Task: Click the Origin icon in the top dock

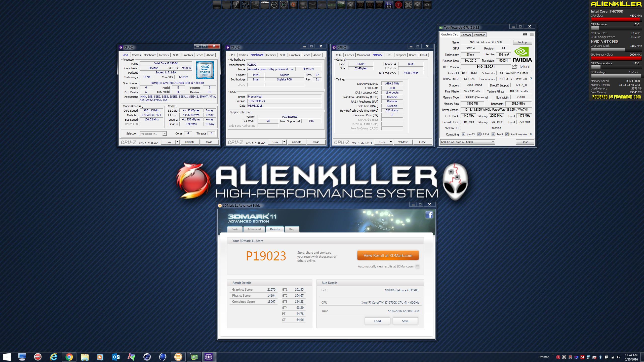Action: [x=293, y=5]
